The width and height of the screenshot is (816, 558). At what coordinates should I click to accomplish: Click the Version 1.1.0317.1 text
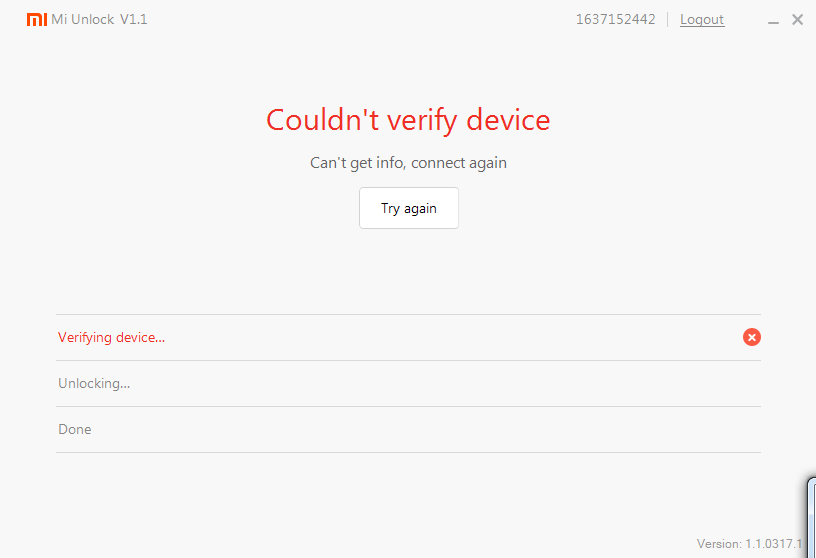point(749,544)
